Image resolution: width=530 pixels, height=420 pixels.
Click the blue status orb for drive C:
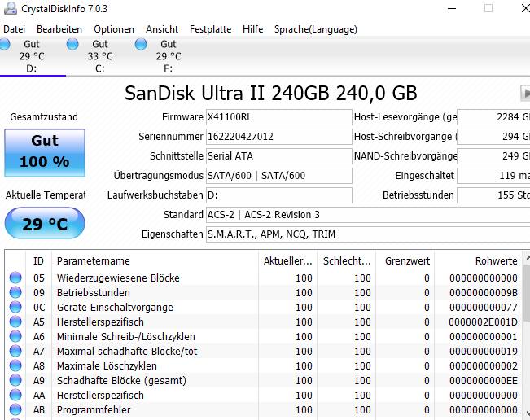(x=72, y=44)
